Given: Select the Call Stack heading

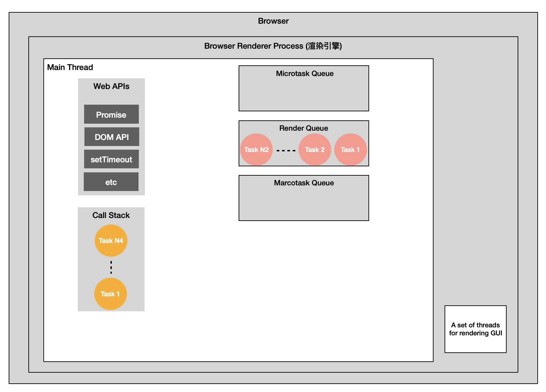Looking at the screenshot, I should click(x=111, y=215).
